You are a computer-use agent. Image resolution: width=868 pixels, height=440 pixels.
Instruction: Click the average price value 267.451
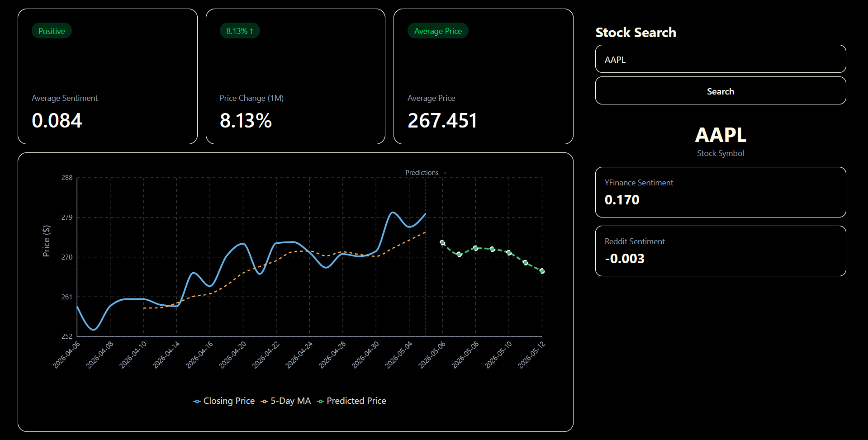tap(442, 121)
